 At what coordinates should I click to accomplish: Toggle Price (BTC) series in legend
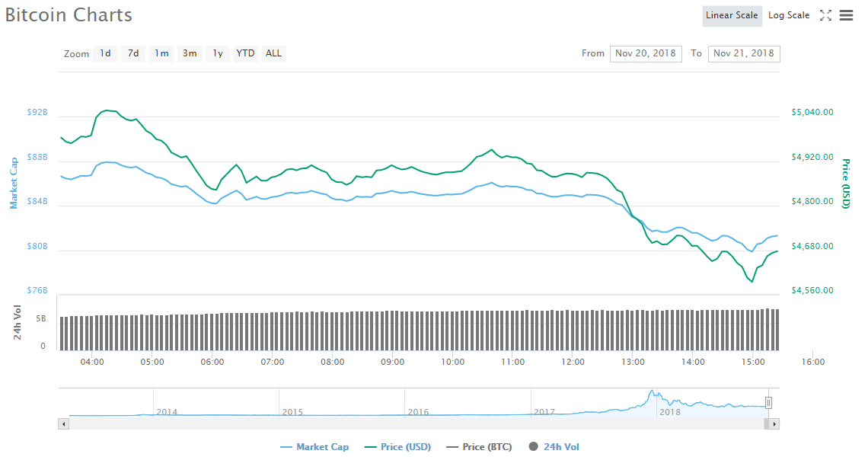tap(479, 447)
